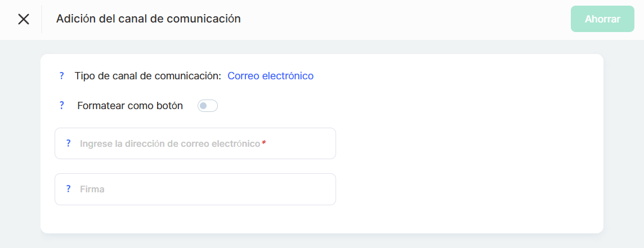Enable the Formatear como botón switch
This screenshot has height=248, width=644.
click(207, 106)
